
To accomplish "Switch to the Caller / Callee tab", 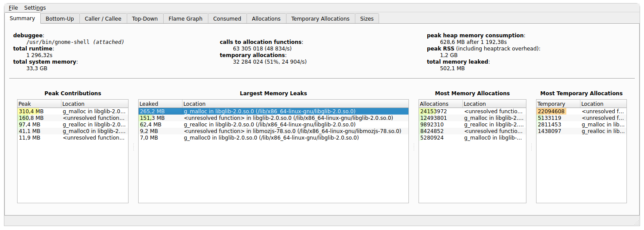I will click(103, 18).
